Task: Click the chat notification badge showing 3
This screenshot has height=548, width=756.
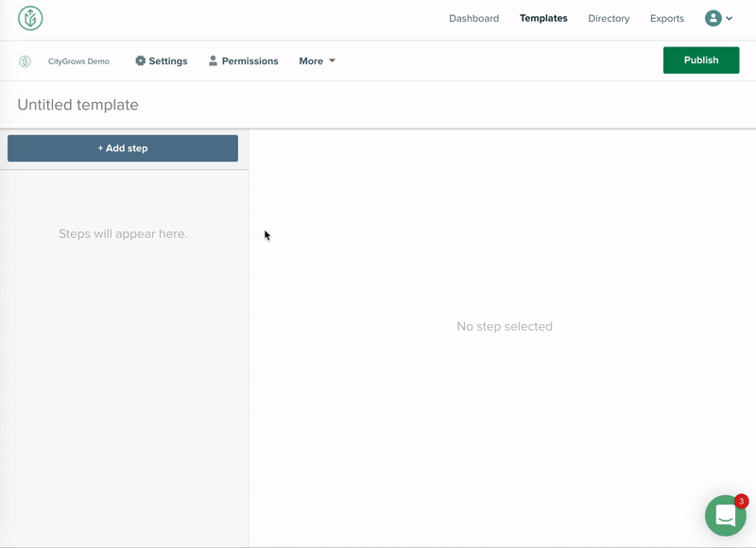Action: (x=741, y=502)
